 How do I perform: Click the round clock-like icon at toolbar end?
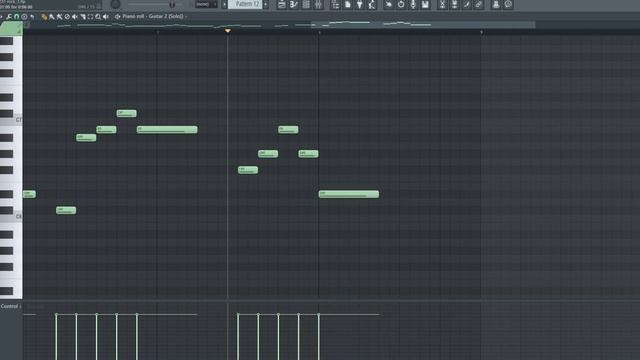(508, 4)
